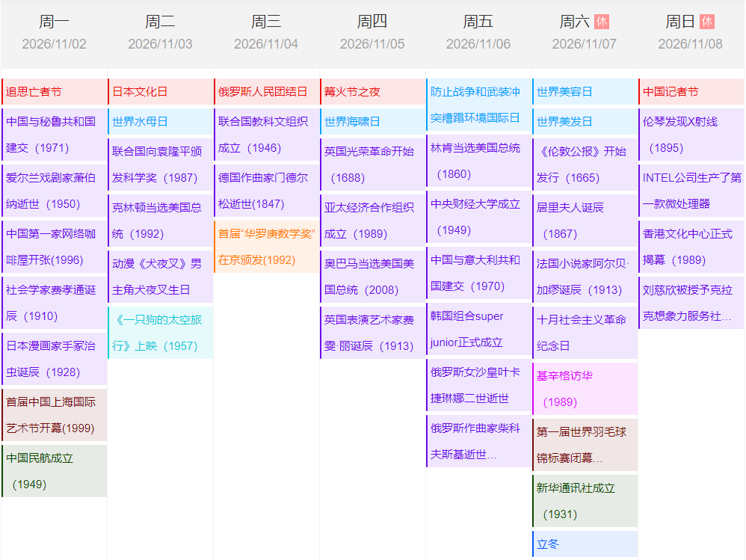Click the 篝火节之夜 event

click(373, 92)
